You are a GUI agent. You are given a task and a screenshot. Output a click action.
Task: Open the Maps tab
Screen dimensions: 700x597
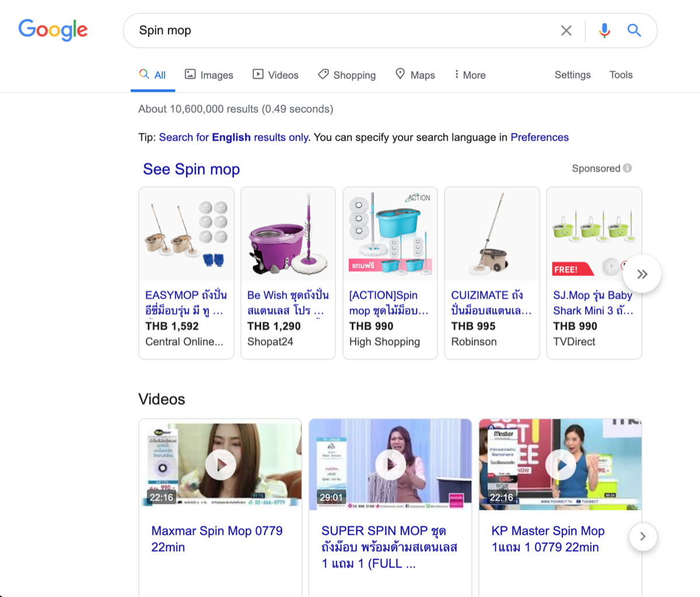pyautogui.click(x=415, y=75)
